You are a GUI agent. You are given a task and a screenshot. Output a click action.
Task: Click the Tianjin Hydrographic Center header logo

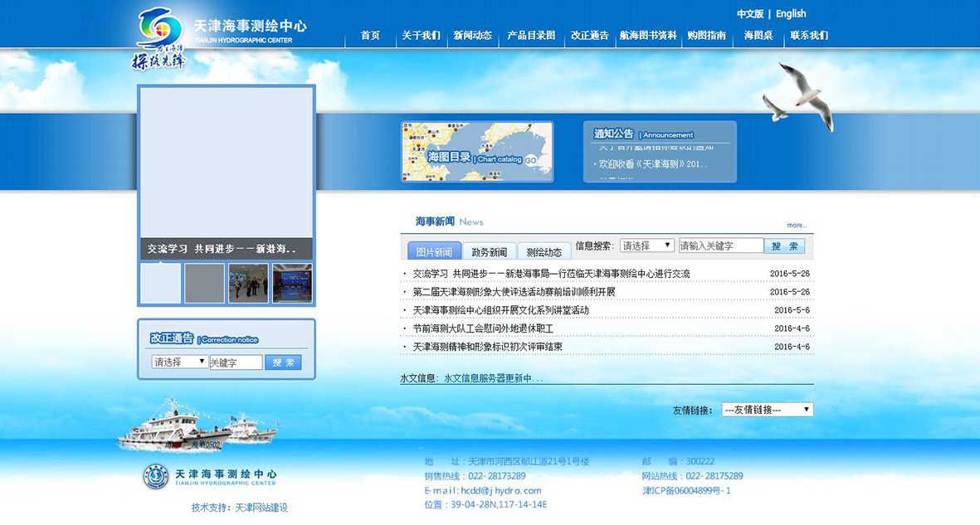coord(220,38)
